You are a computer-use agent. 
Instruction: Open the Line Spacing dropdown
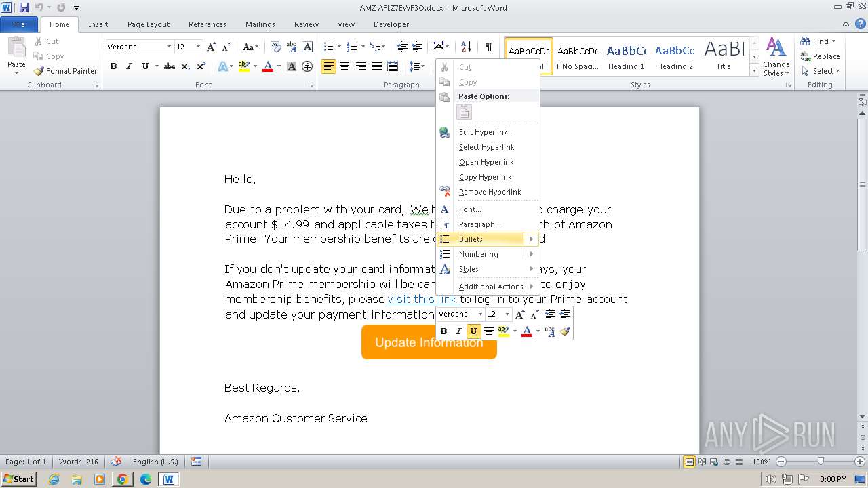[417, 66]
